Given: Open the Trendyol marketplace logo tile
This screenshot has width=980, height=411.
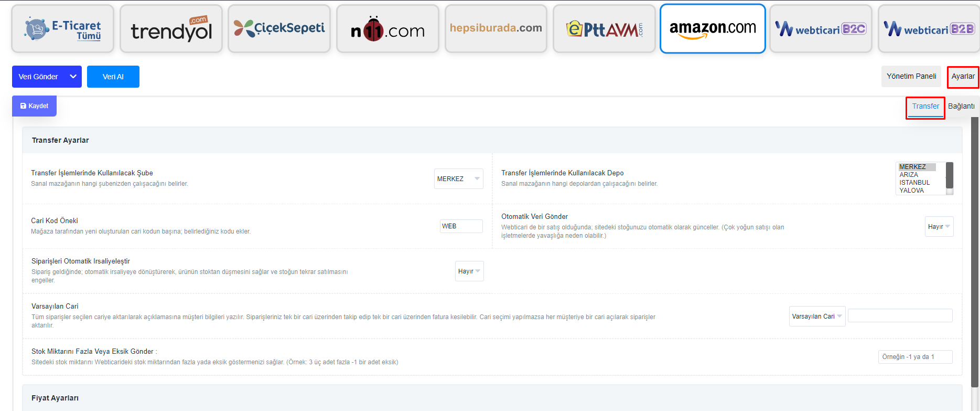Looking at the screenshot, I should point(171,29).
